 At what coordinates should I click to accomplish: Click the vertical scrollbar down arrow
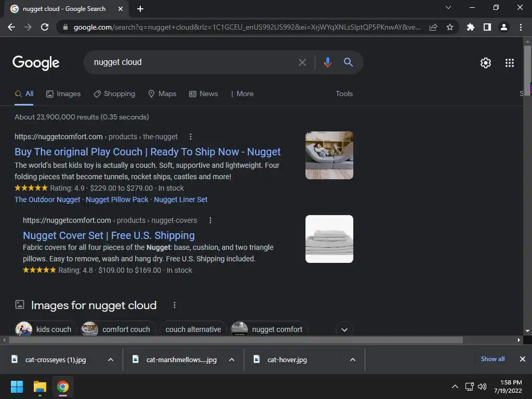click(527, 331)
